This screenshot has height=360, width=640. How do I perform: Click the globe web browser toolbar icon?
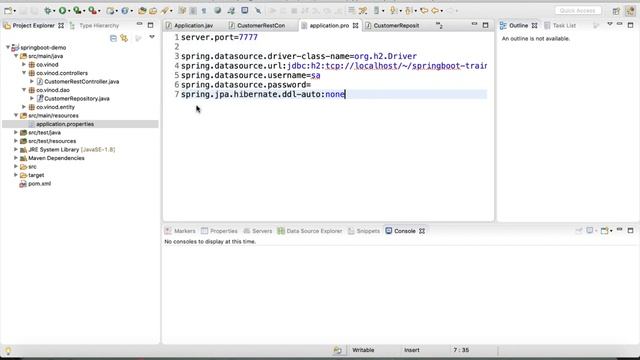[218, 11]
